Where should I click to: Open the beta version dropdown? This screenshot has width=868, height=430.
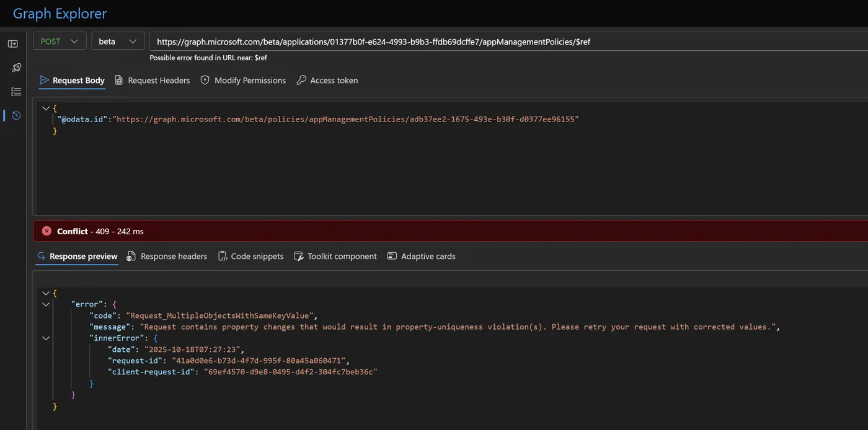click(x=118, y=42)
